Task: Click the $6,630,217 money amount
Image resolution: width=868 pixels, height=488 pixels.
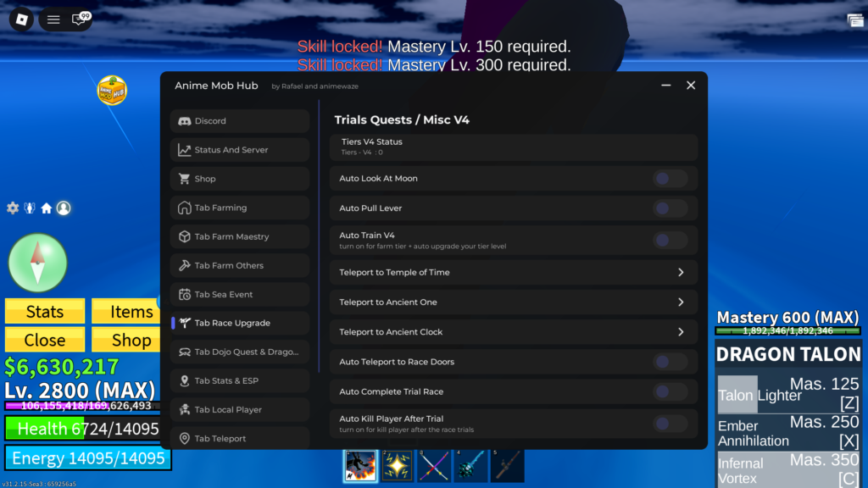Action: [61, 367]
